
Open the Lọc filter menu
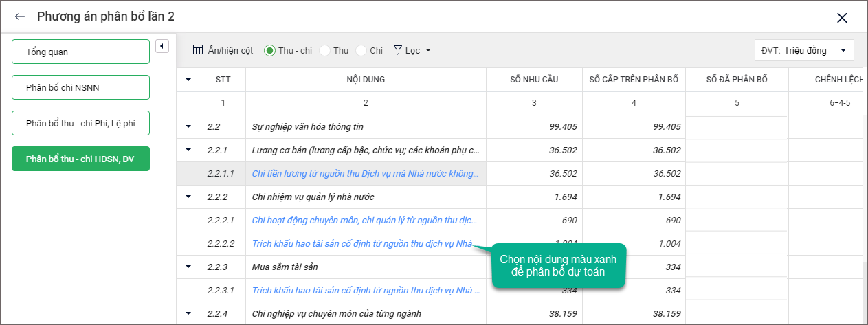pyautogui.click(x=412, y=50)
